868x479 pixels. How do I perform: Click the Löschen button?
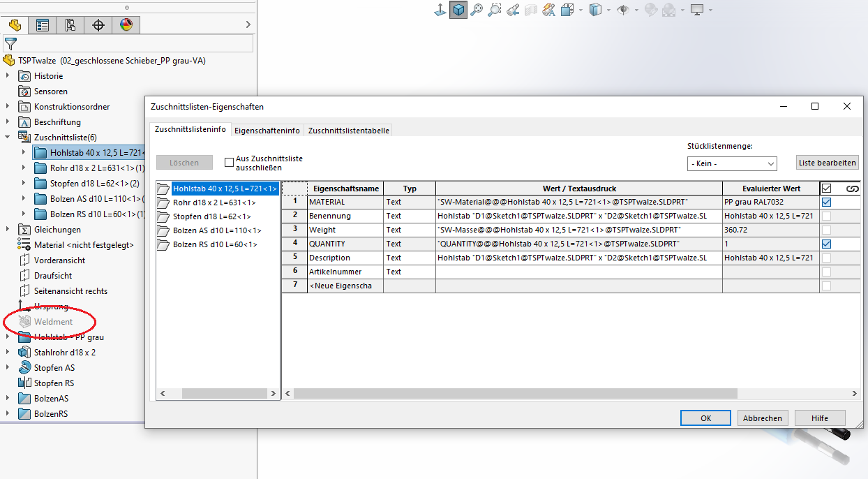[184, 163]
